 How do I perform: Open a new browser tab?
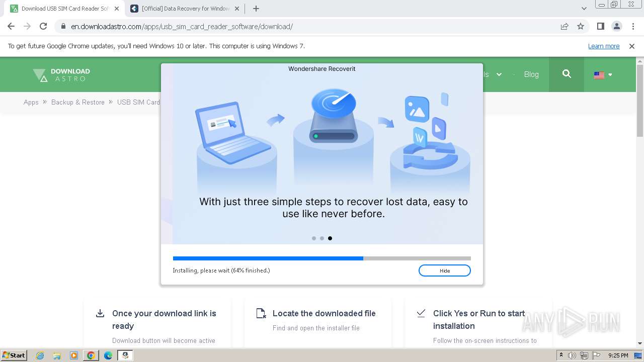[256, 9]
